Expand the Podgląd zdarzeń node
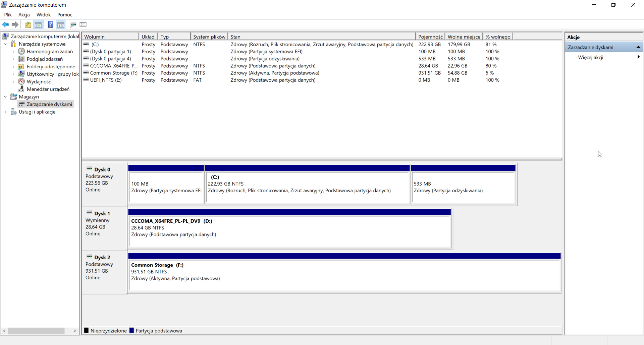This screenshot has width=644, height=345. (13, 59)
